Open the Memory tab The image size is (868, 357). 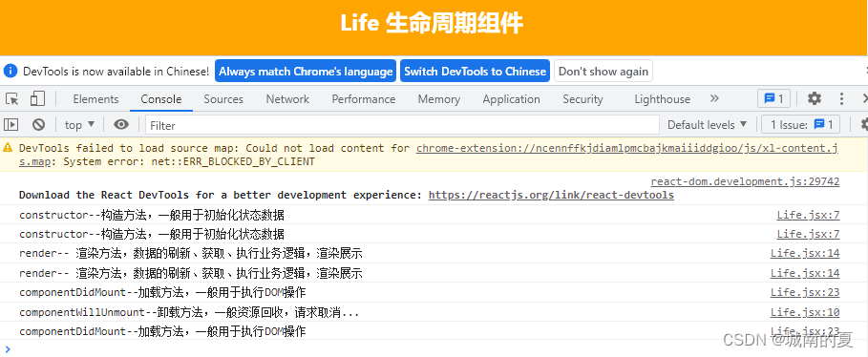[x=439, y=99]
